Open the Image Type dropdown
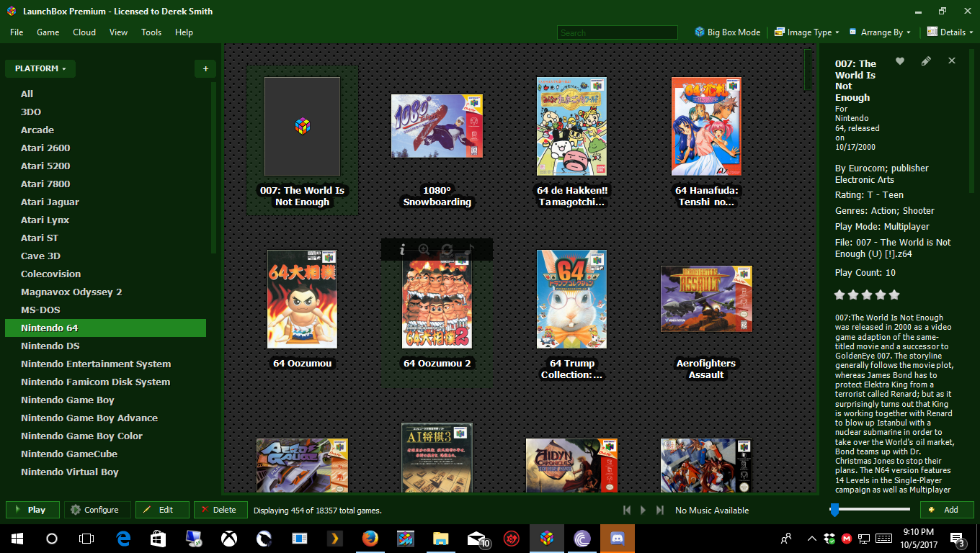980x553 pixels. click(x=806, y=32)
